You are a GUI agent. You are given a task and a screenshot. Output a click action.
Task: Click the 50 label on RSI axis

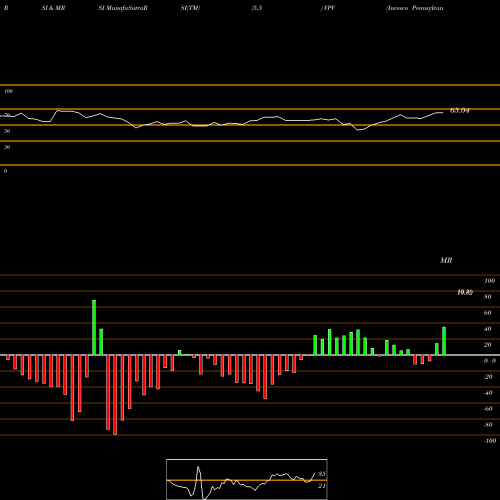click(7, 131)
